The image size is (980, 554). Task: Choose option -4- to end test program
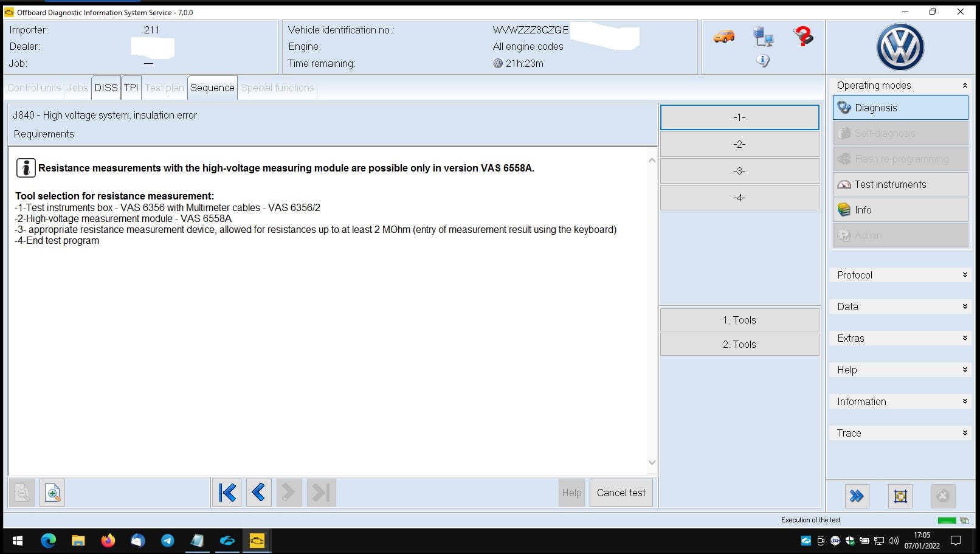(739, 198)
